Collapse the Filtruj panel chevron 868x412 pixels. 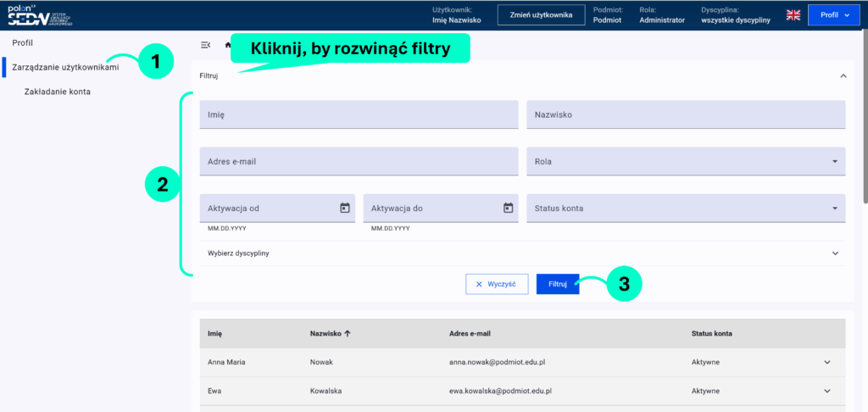(x=843, y=75)
